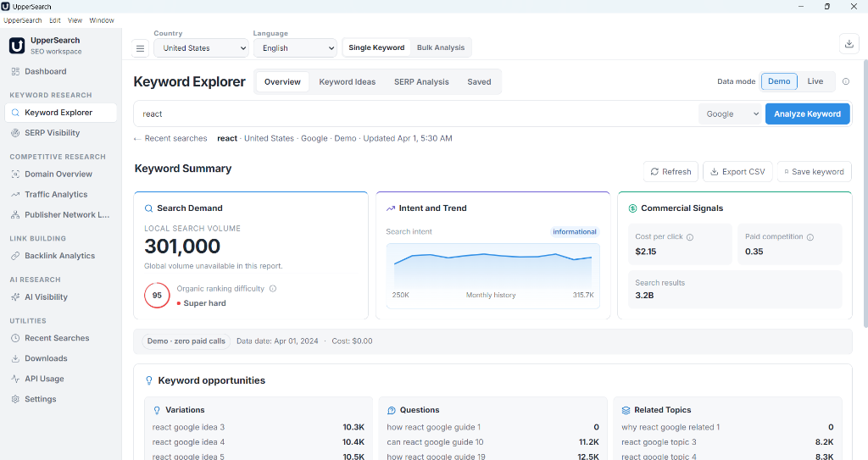Click the informational intent badge

click(x=575, y=232)
